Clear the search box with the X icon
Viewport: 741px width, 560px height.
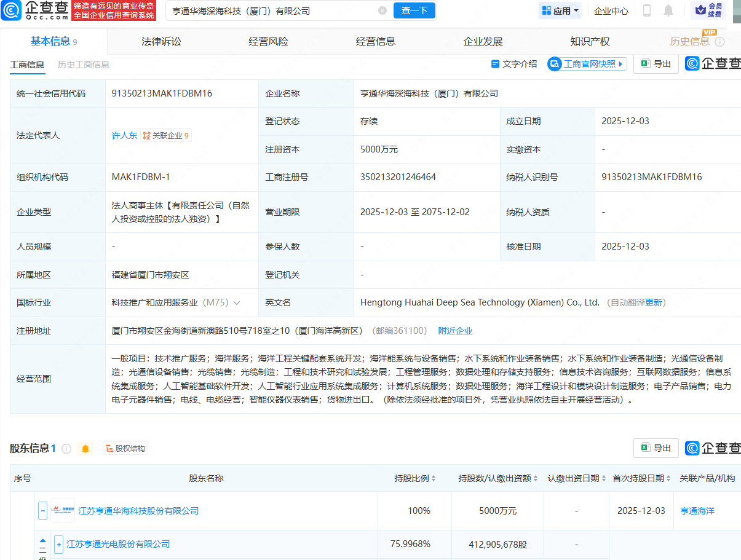click(382, 10)
